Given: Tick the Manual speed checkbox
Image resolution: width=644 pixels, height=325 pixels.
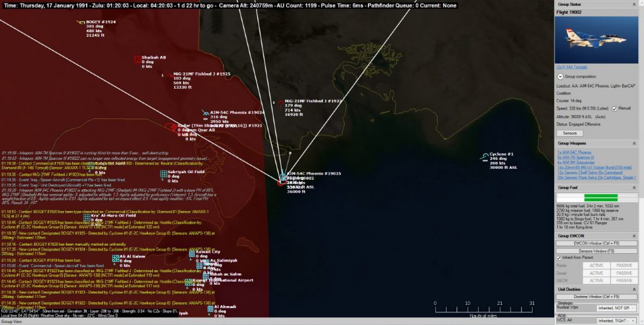Looking at the screenshot, I should pyautogui.click(x=614, y=108).
